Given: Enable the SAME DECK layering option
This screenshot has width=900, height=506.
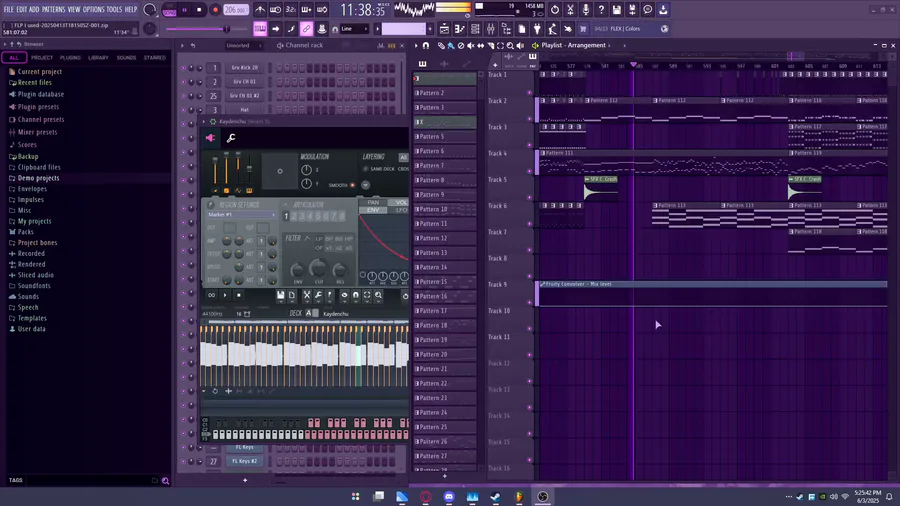Looking at the screenshot, I should [366, 169].
